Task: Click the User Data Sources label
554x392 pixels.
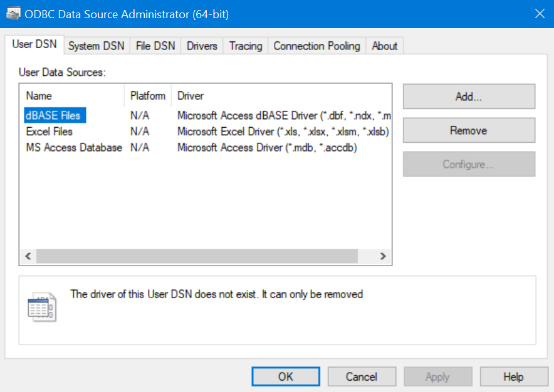Action: pos(62,73)
